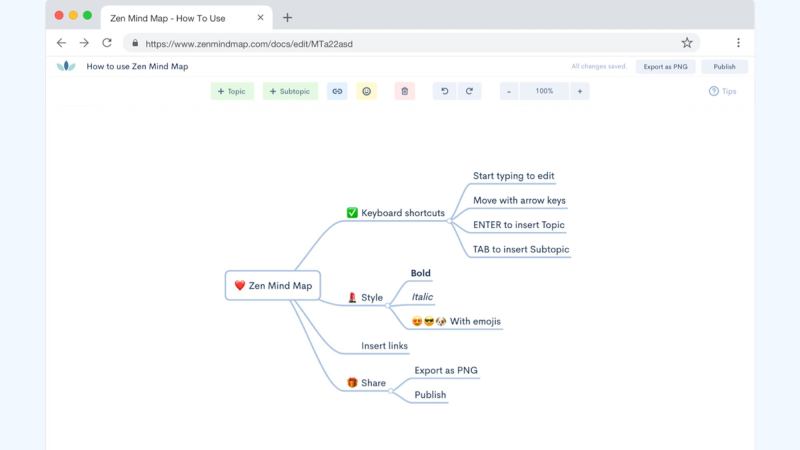
Task: Go back with browser back arrow
Action: (61, 43)
